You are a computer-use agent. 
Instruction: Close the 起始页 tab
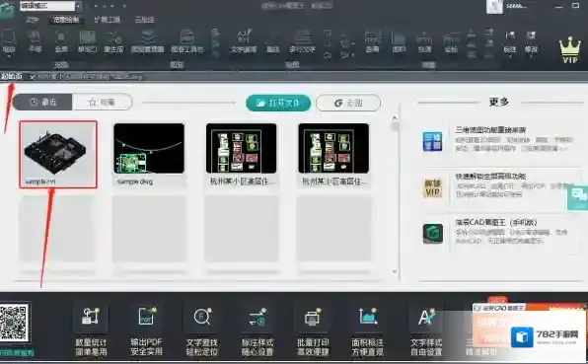click(x=33, y=77)
